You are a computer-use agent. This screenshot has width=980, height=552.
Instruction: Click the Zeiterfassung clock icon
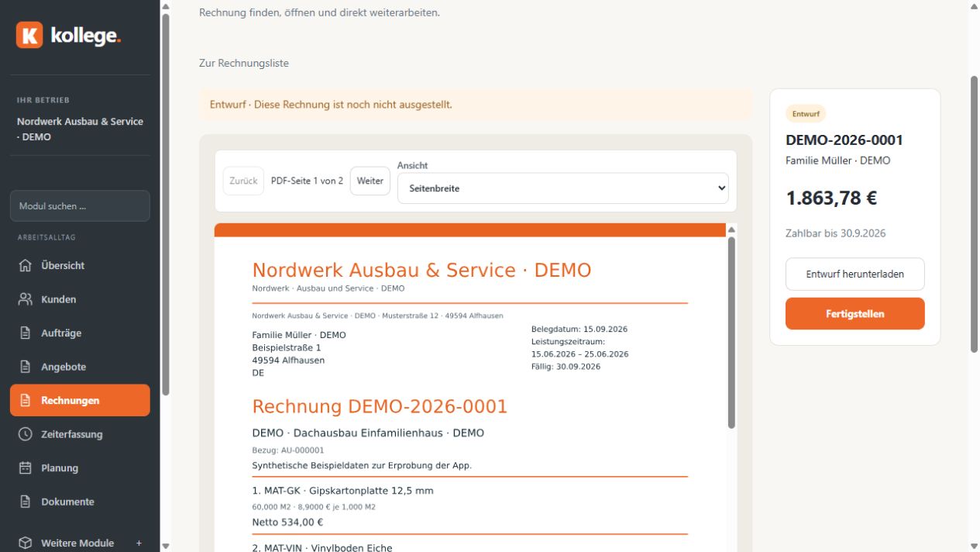tap(25, 434)
